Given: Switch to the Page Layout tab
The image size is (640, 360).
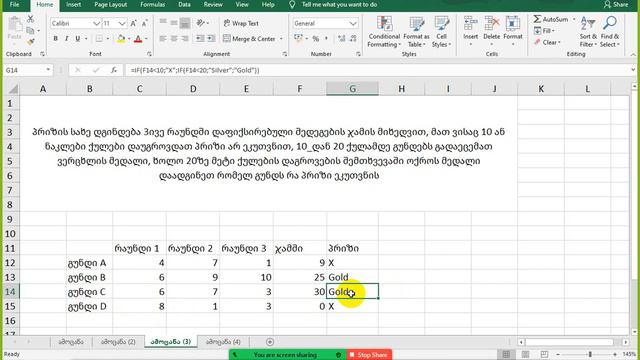Looking at the screenshot, I should tap(110, 4).
